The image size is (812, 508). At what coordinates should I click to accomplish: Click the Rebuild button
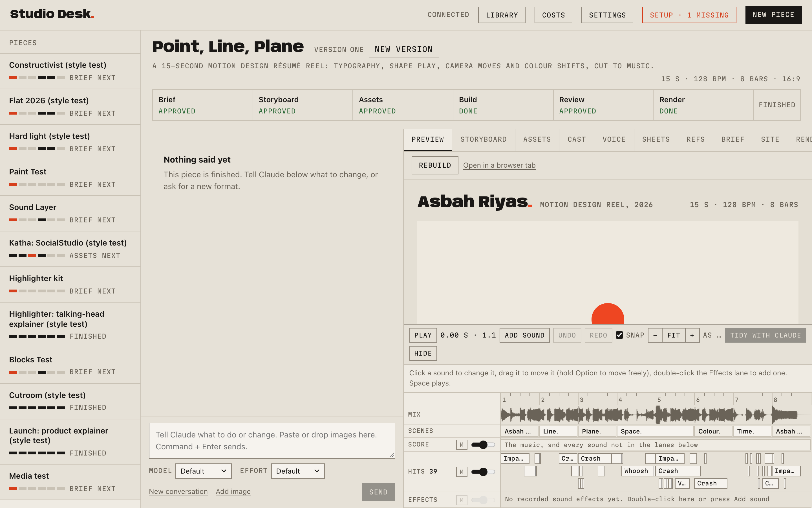coord(435,165)
